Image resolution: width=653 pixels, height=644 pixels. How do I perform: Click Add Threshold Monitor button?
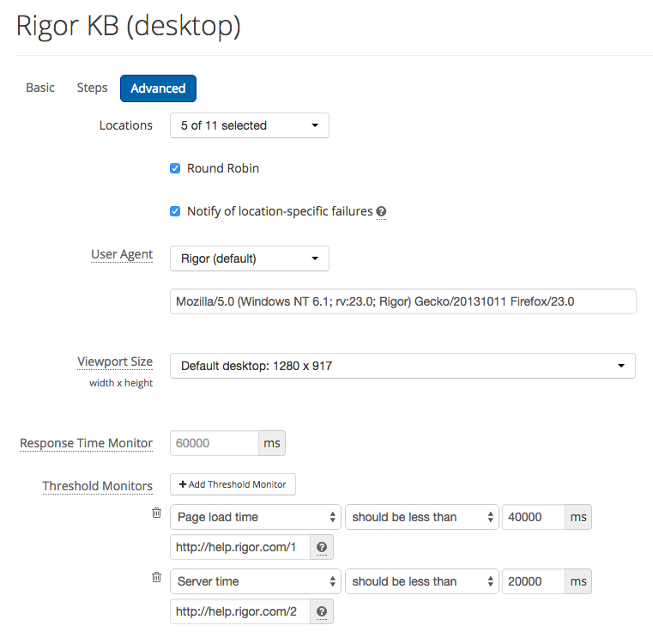[233, 484]
